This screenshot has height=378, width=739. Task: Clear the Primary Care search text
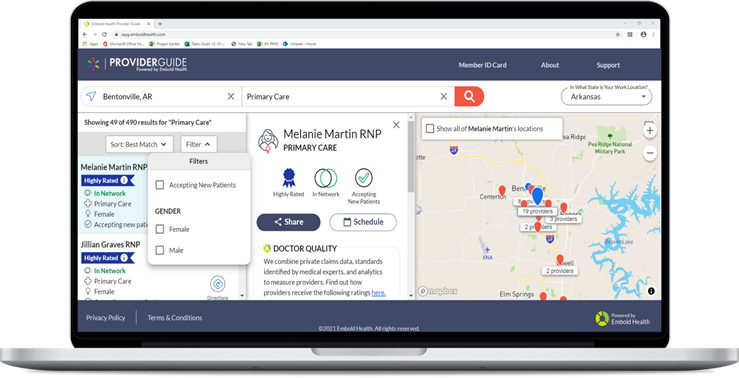[x=443, y=96]
